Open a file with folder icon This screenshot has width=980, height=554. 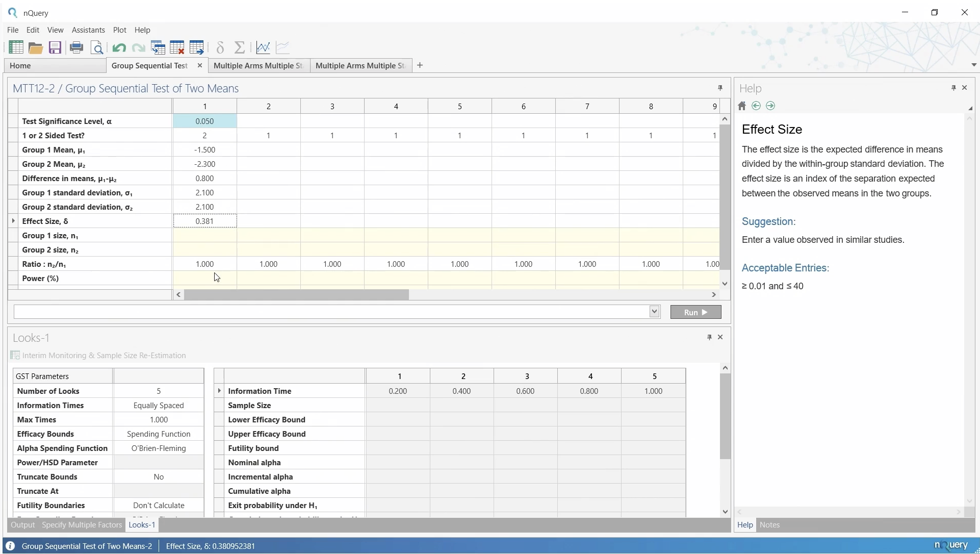coord(36,48)
